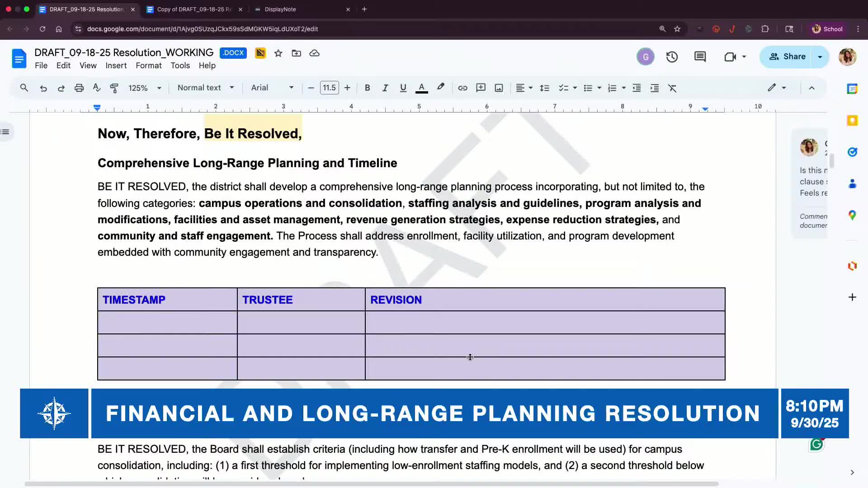Toggle italic formatting
Viewport: 868px width, 488px height.
pos(385,88)
